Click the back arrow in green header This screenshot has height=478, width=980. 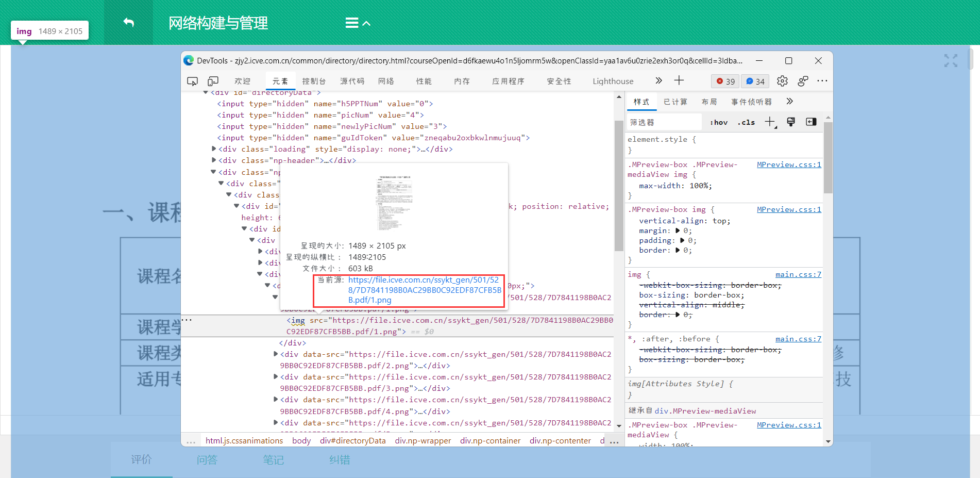click(129, 23)
